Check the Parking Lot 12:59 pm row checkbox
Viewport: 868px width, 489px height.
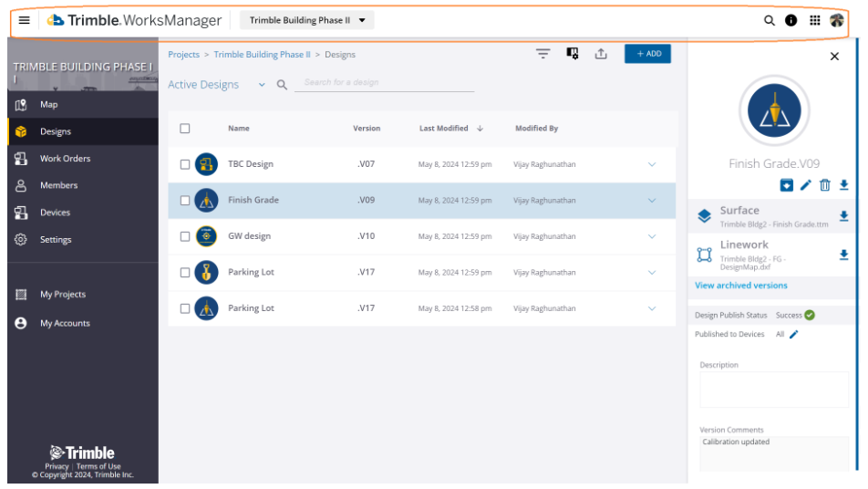[x=185, y=273]
